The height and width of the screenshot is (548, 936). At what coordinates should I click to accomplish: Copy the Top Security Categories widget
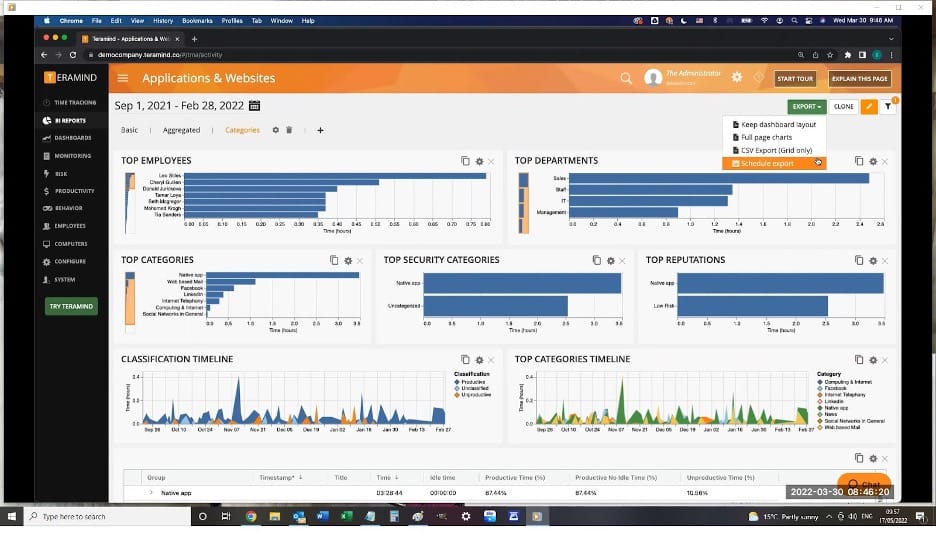pos(596,260)
